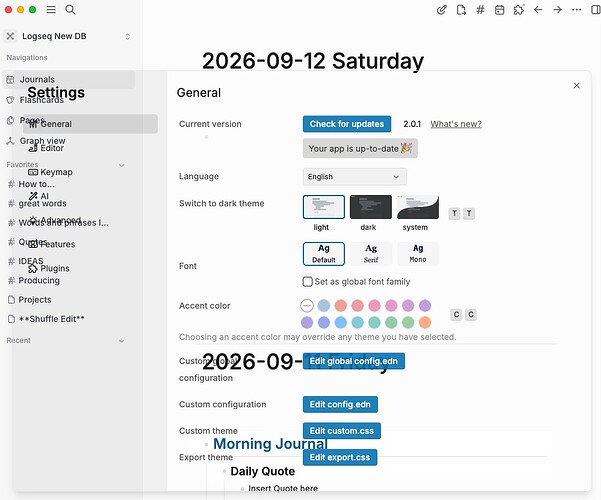Choose the Default font option
Image resolution: width=601 pixels, height=500 pixels.
pos(323,254)
